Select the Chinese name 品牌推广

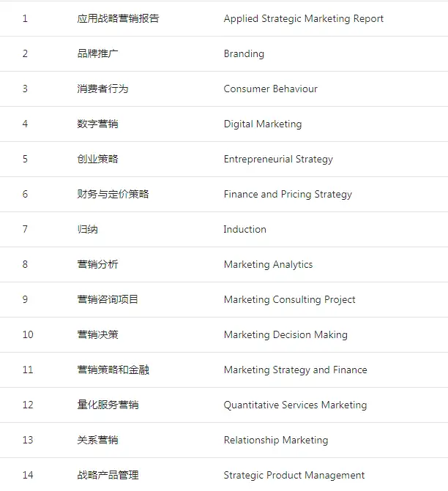[97, 53]
